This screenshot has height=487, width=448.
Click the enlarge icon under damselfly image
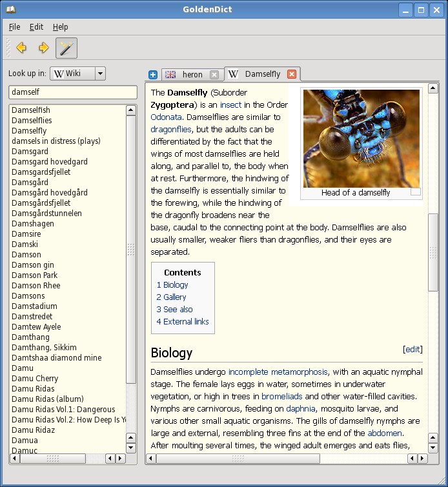pyautogui.click(x=416, y=192)
